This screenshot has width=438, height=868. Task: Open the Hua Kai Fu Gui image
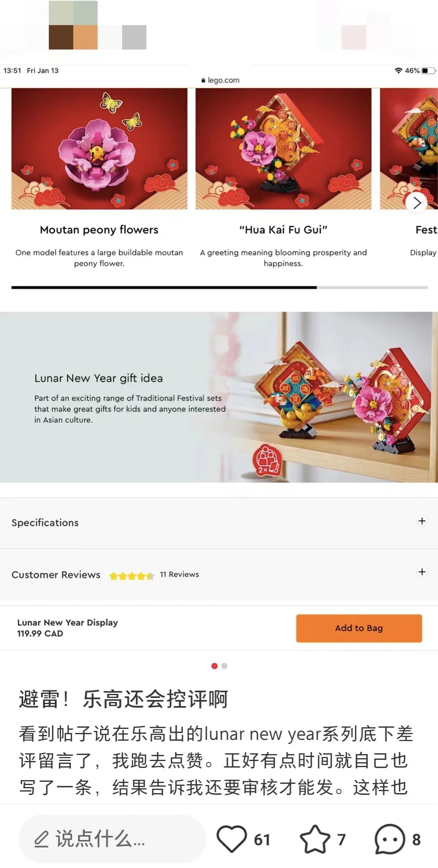[283, 149]
